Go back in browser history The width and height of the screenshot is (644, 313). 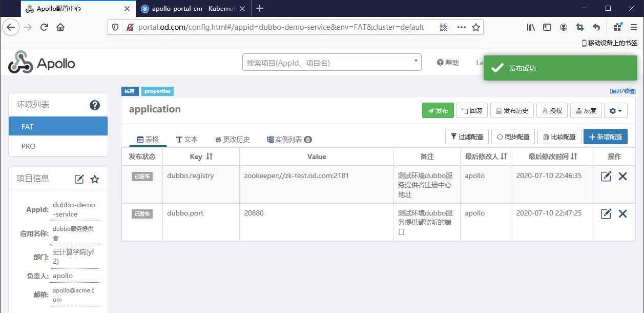[x=11, y=27]
